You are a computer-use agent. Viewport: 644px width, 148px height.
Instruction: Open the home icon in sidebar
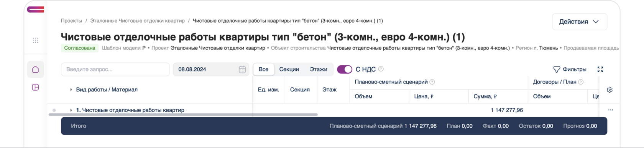pyautogui.click(x=35, y=70)
